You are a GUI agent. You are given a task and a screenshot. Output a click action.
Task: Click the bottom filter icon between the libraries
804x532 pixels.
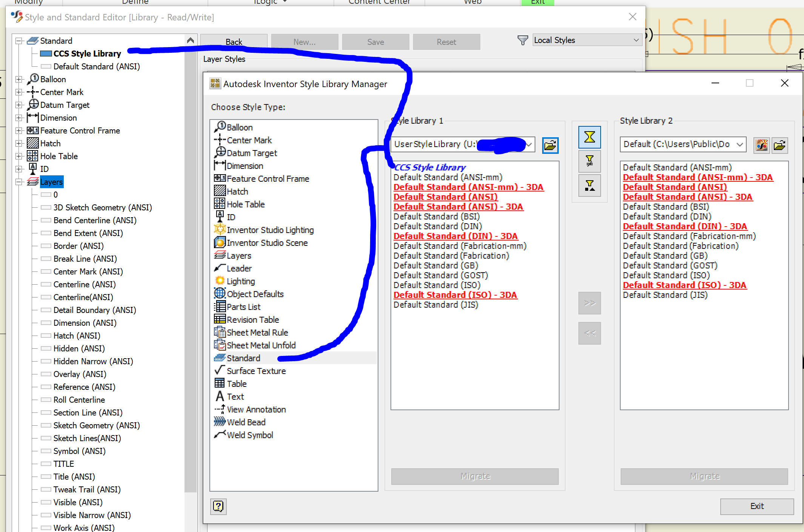589,185
